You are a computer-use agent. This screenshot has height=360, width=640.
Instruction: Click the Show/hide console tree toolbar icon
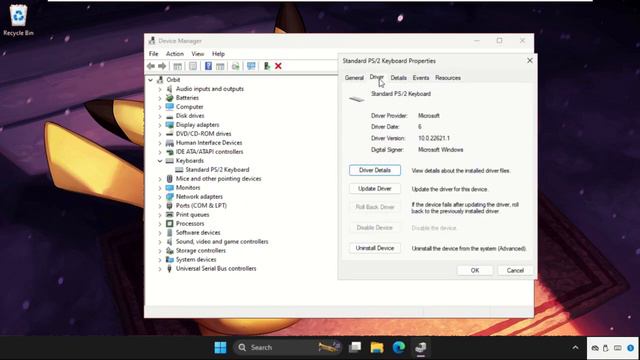[x=178, y=66]
